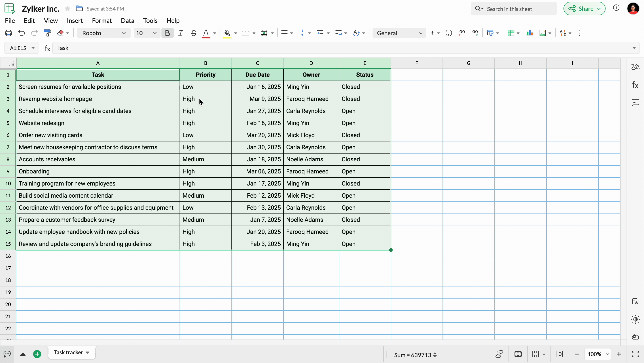Open the comments panel icon on right sidebar
Image resolution: width=644 pixels, height=363 pixels.
click(x=635, y=102)
